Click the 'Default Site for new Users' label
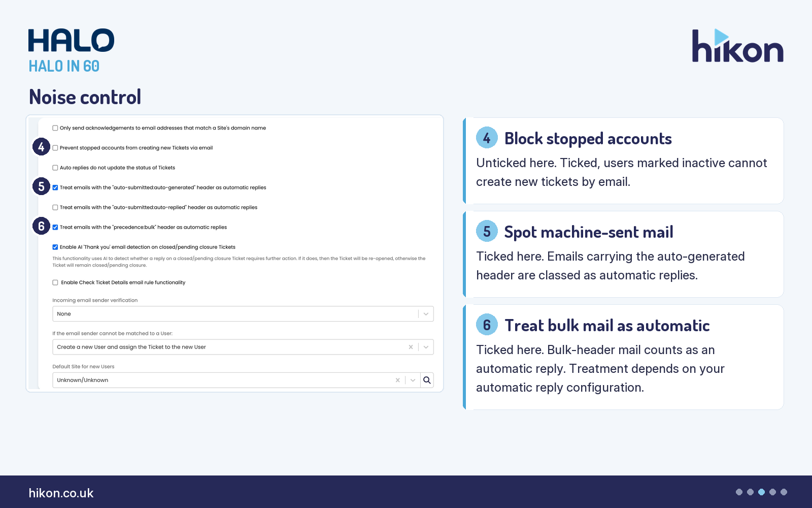This screenshot has width=812, height=508. 83,366
